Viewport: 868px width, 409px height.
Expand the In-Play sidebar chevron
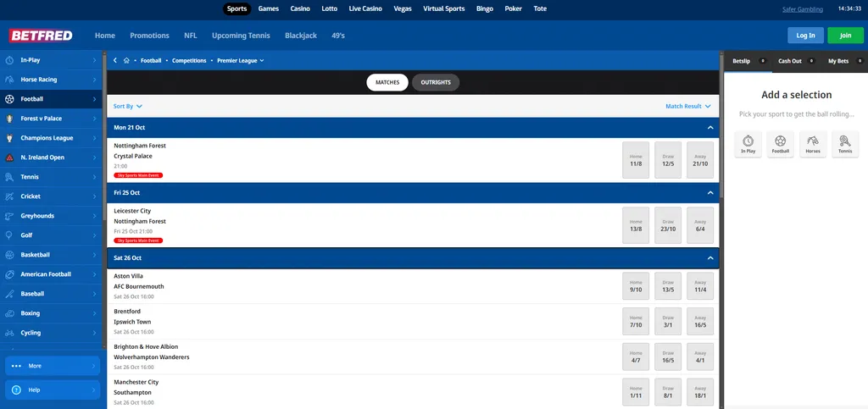pyautogui.click(x=95, y=60)
